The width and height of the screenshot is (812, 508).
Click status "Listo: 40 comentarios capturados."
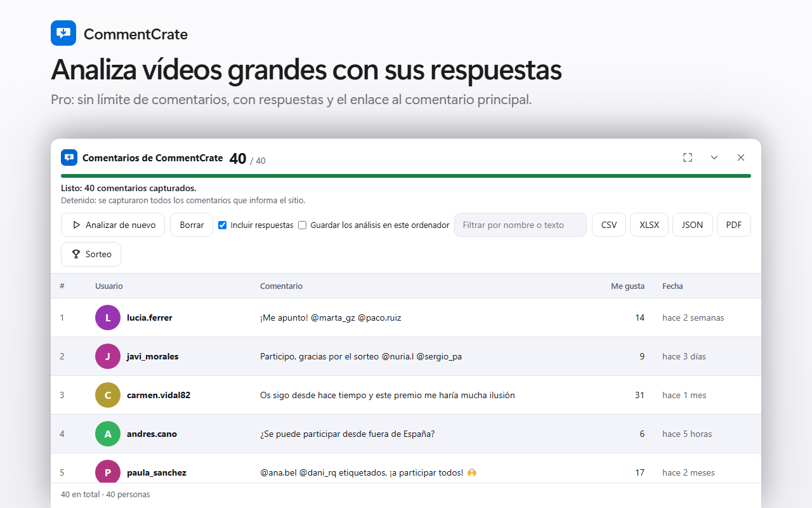click(128, 188)
